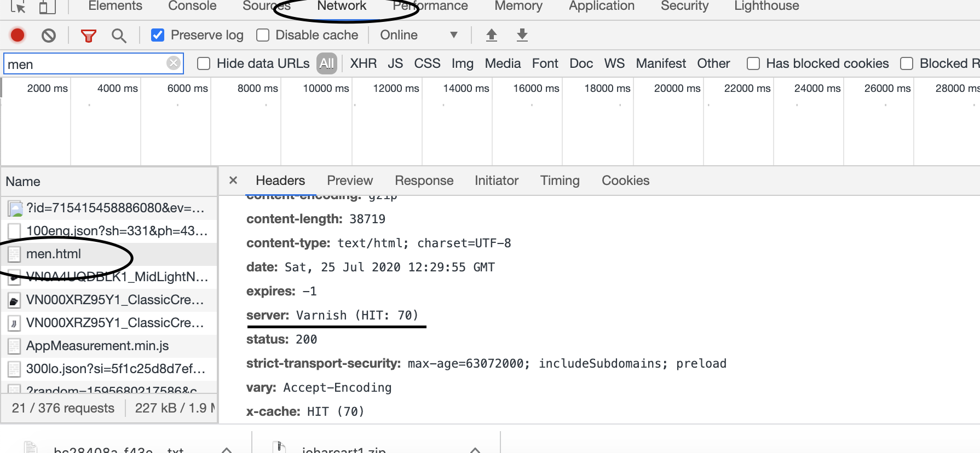This screenshot has height=453, width=980.
Task: Select the men.html request
Action: (109, 254)
